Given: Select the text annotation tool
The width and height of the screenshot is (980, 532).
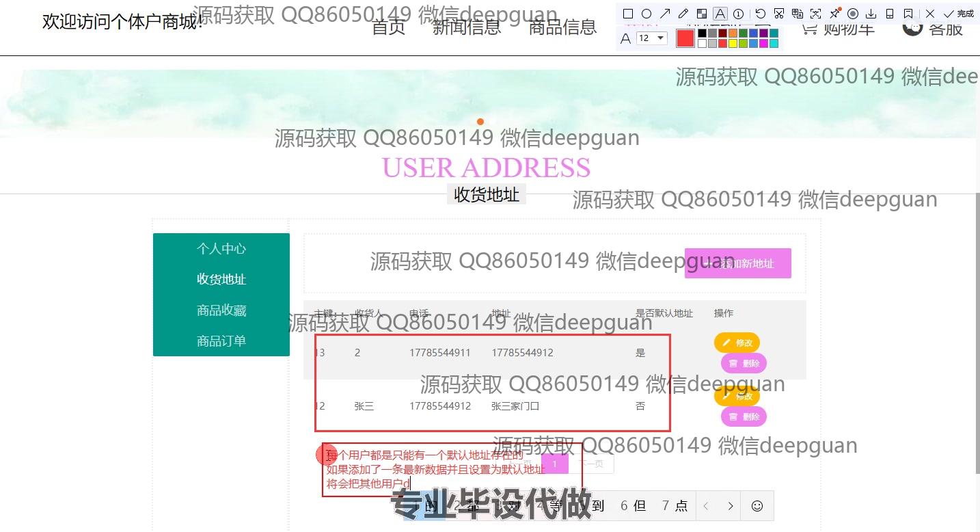Looking at the screenshot, I should (x=720, y=14).
